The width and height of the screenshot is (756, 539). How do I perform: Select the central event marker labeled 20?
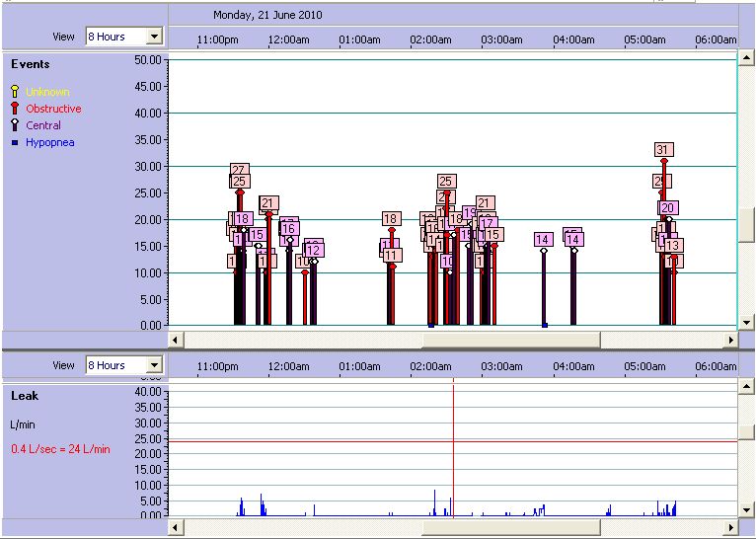[668, 207]
